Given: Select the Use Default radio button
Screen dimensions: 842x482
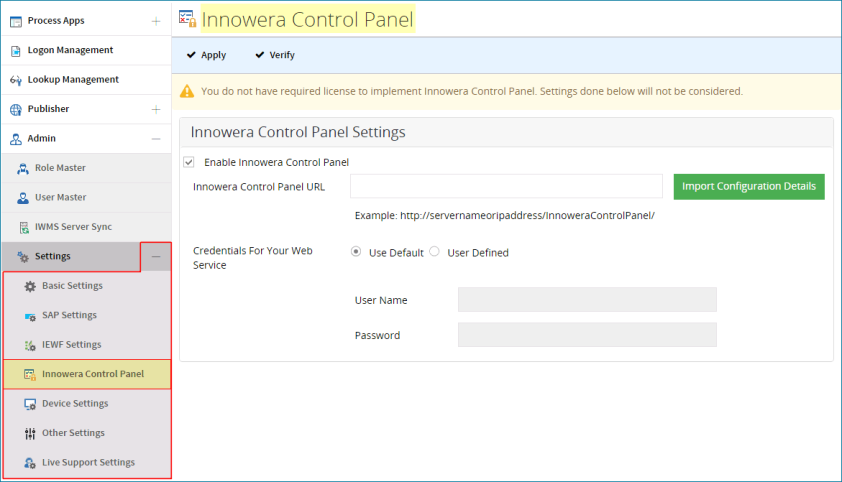Looking at the screenshot, I should 356,251.
